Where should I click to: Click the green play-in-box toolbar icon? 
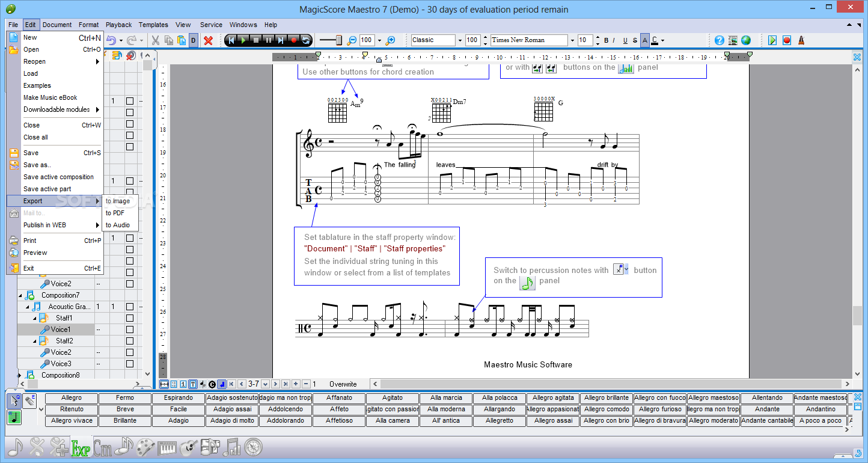(x=772, y=40)
